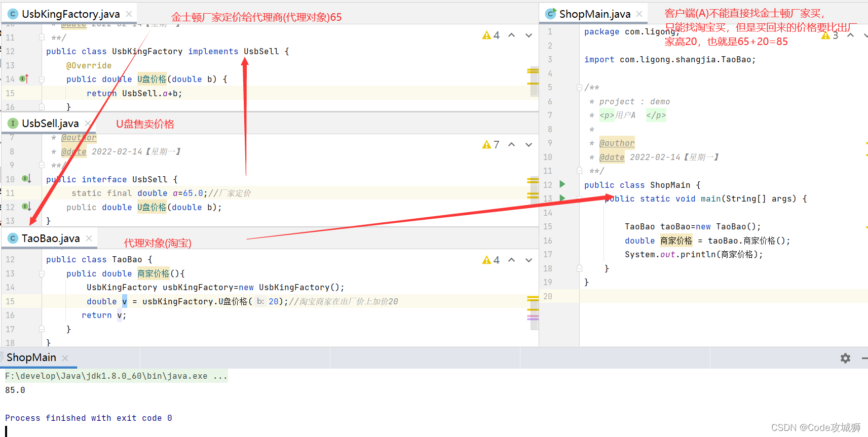Click highlighted 商家价格 method name in TaoBao

[x=153, y=273]
